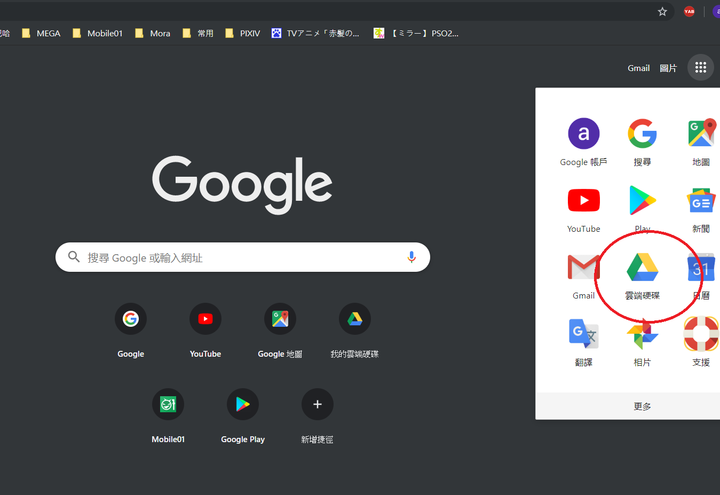The width and height of the screenshot is (720, 495).
Task: Open the YouTube shortcut tile
Action: coord(205,331)
